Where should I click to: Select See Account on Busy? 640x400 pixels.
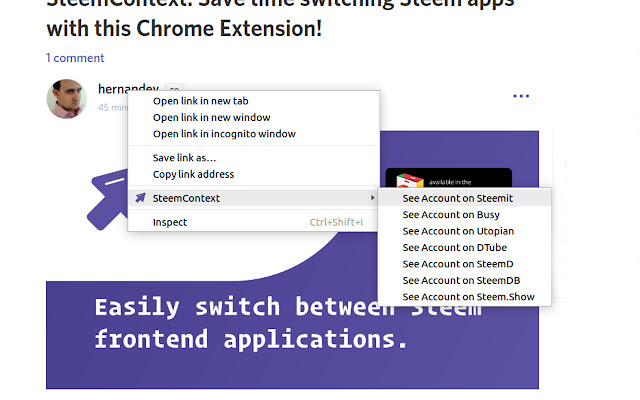[x=464, y=215]
